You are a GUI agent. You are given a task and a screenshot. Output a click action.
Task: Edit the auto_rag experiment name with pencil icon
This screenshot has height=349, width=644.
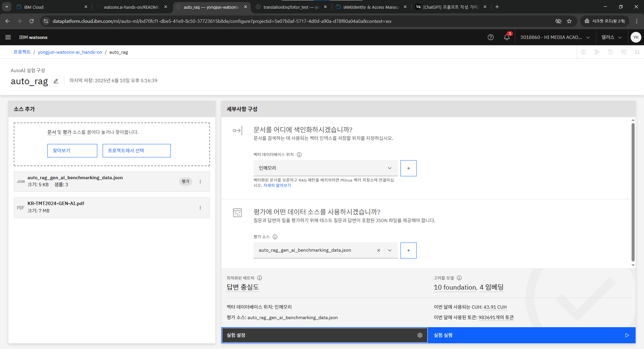click(x=56, y=81)
